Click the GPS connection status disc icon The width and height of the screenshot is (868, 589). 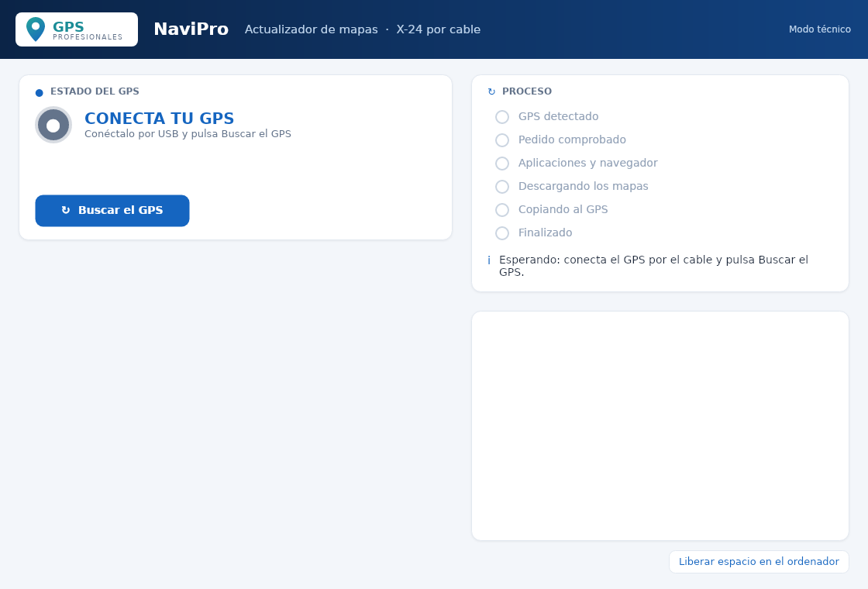tap(53, 125)
